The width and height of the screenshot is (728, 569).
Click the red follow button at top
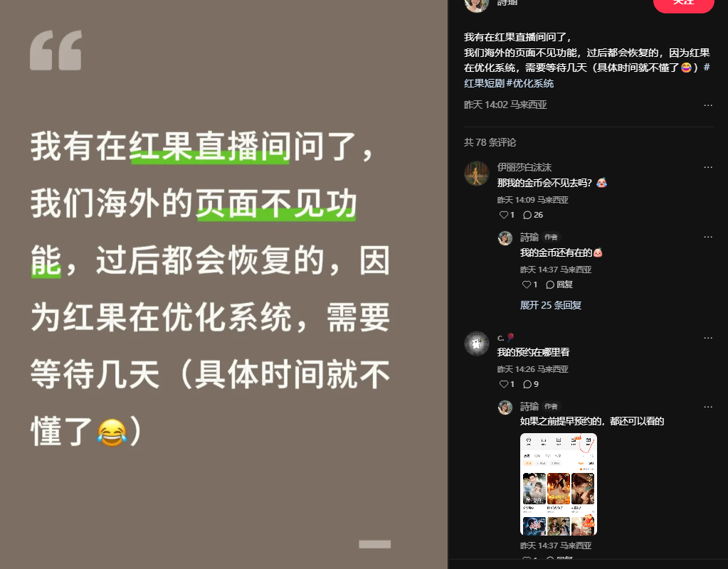click(683, 4)
